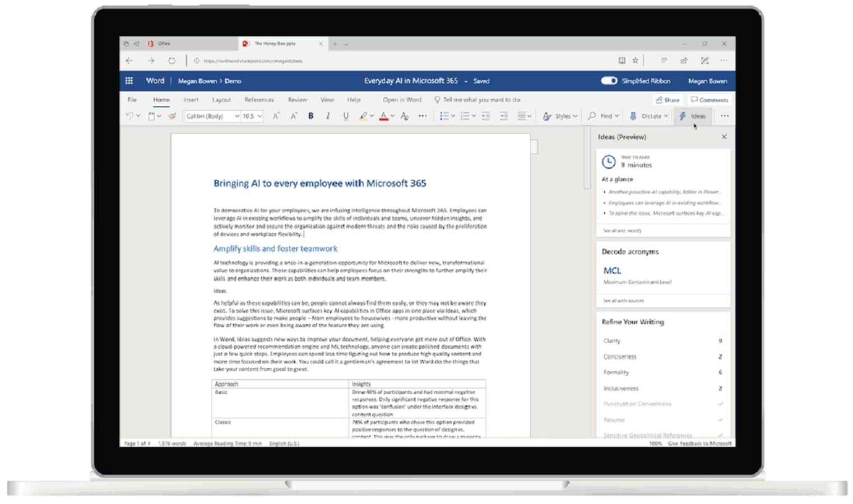Switch to the Office browser tab

(x=178, y=44)
